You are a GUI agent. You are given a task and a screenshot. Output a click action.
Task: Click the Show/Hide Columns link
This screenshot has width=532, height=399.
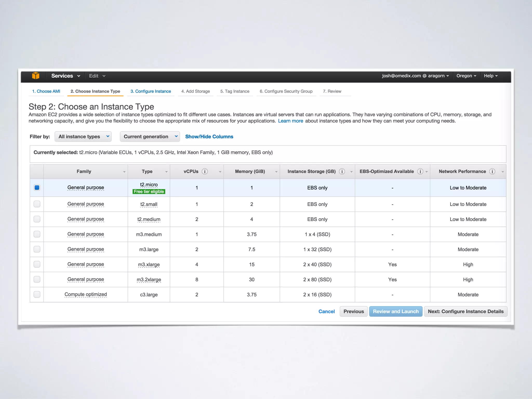pyautogui.click(x=209, y=137)
